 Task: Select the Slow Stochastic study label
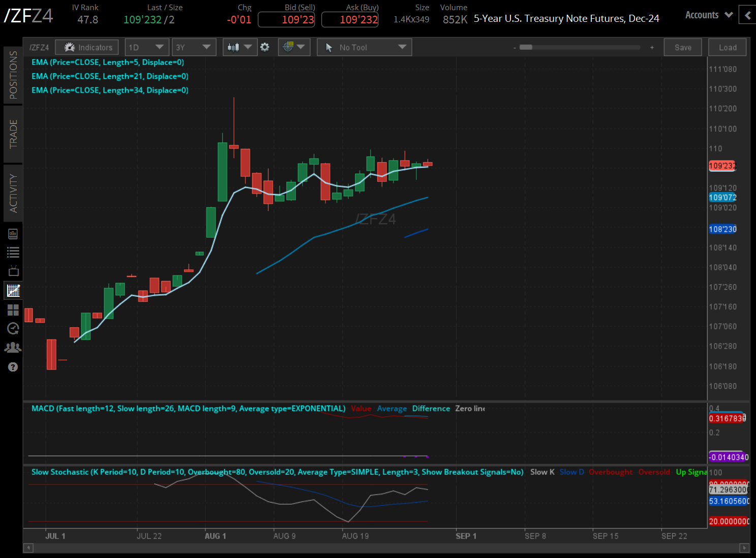pyautogui.click(x=278, y=472)
